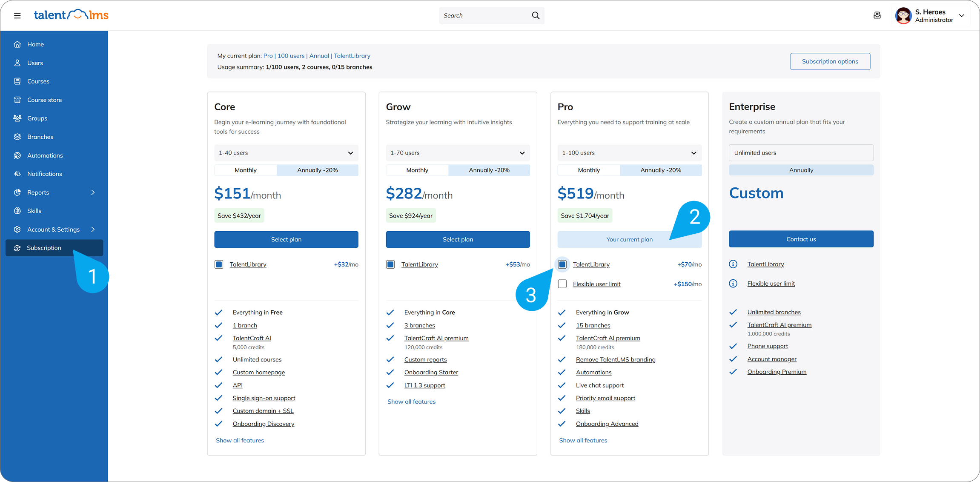Select plan button for Core
The height and width of the screenshot is (482, 980).
(286, 239)
